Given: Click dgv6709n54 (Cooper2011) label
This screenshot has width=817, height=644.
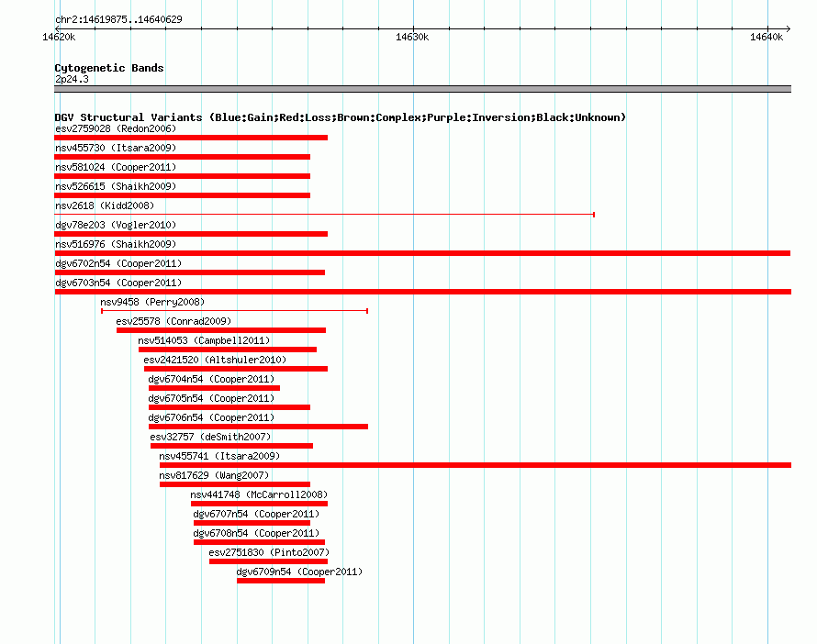Looking at the screenshot, I should (299, 572).
